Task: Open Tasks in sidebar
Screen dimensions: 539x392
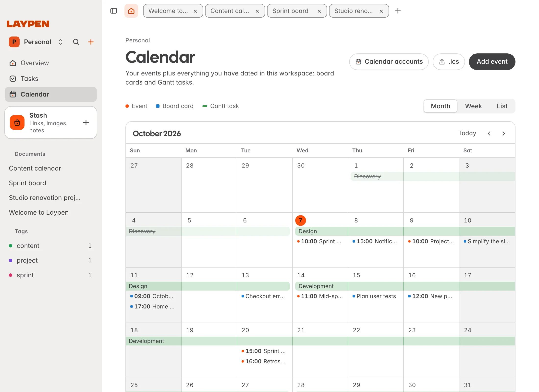Action: (51, 79)
